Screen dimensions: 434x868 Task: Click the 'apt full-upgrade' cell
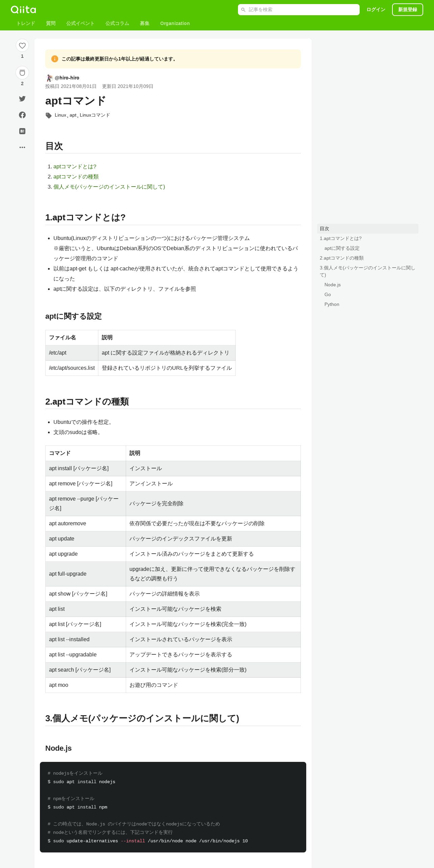tap(86, 574)
